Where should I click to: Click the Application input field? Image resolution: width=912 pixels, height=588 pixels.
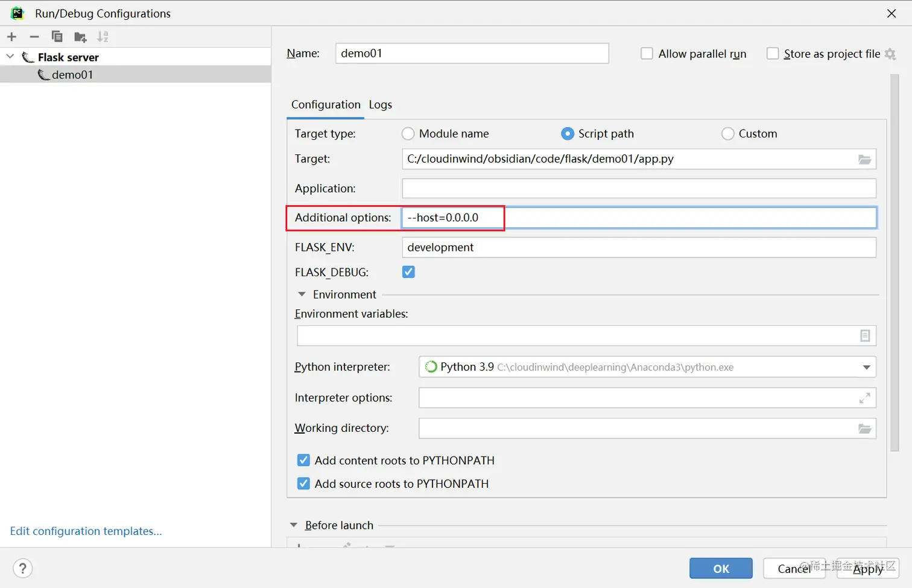(639, 188)
